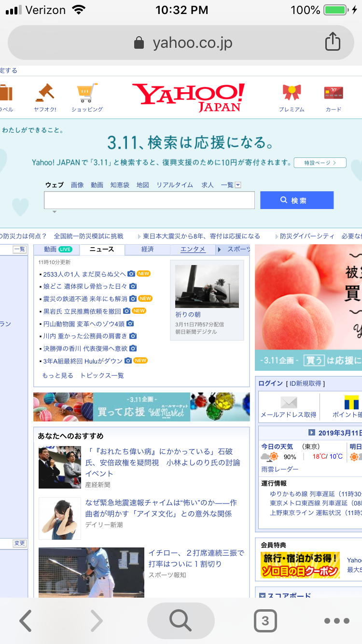Open the イチロー 2打席連続三振 article
Image resolution: width=362 pixels, height=644 pixels.
(196, 559)
